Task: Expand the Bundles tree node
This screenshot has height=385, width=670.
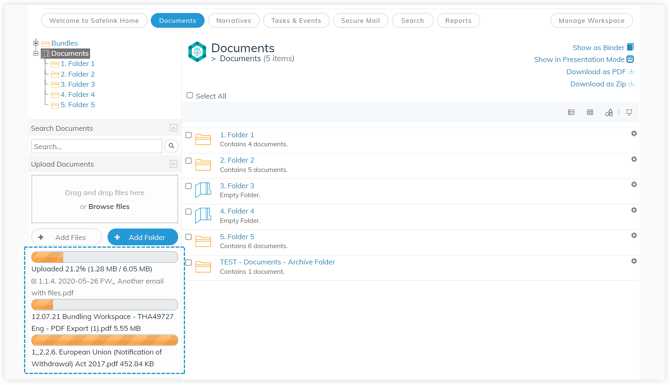Action: [x=36, y=43]
